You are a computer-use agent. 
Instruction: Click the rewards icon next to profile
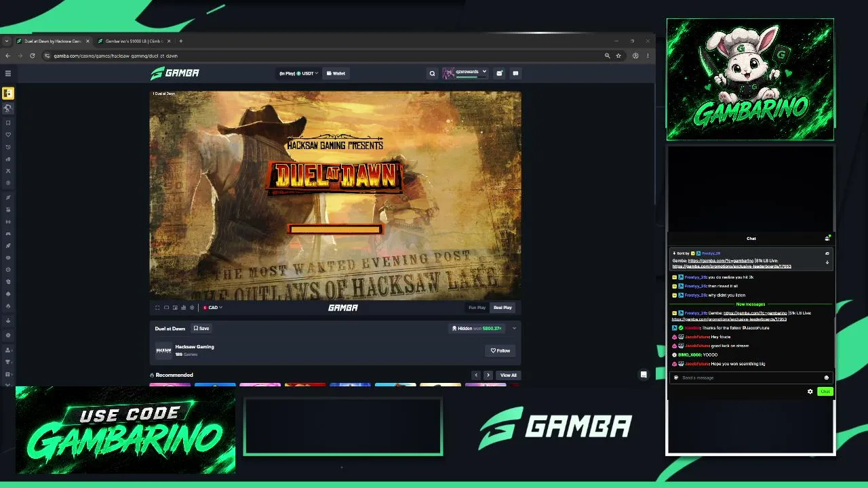point(499,73)
